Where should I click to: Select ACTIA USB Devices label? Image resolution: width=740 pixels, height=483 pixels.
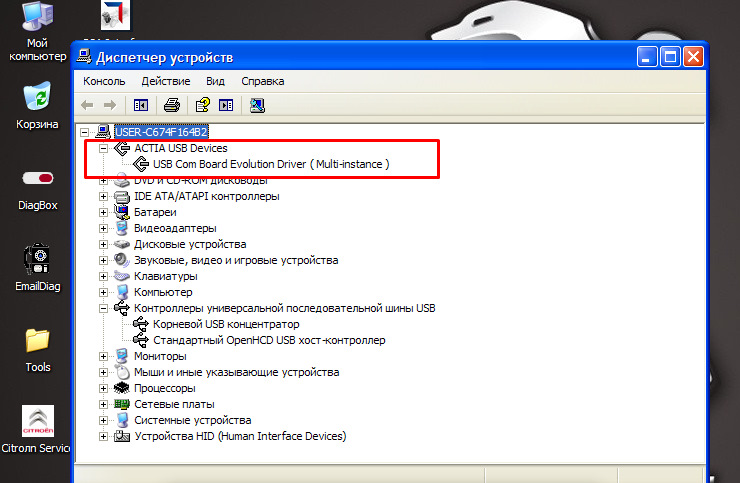[181, 148]
